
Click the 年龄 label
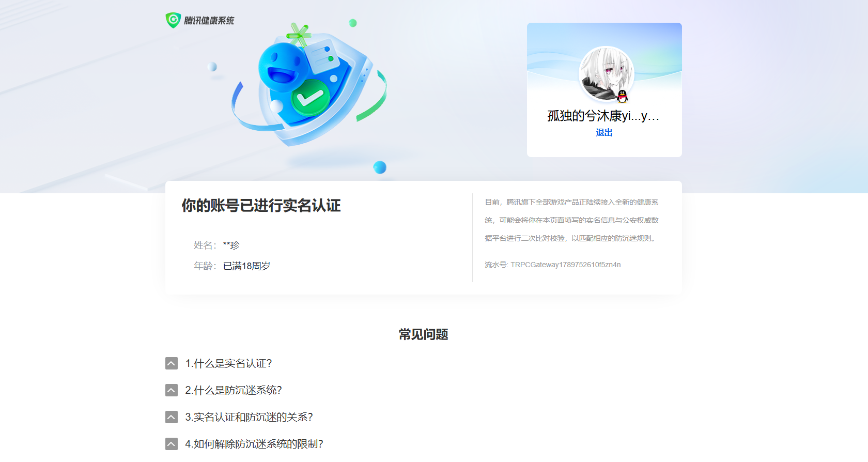205,266
